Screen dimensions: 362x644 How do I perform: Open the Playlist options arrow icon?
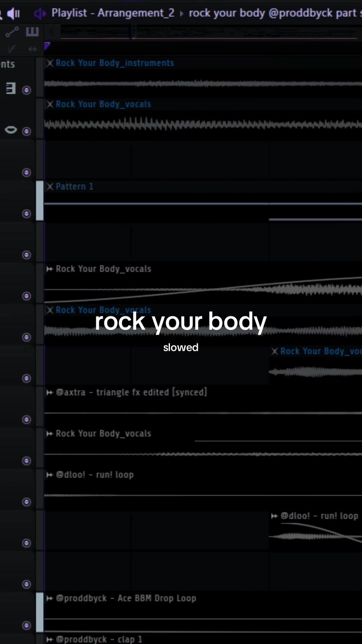click(x=40, y=13)
